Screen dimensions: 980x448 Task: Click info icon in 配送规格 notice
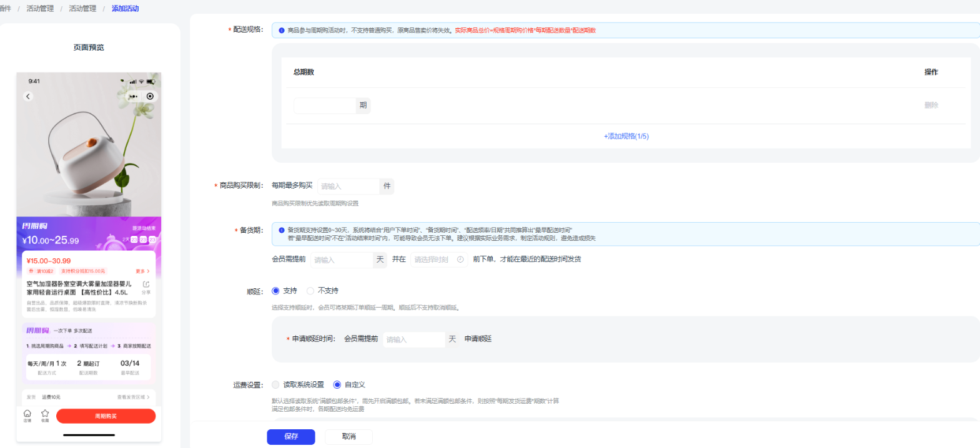click(282, 30)
